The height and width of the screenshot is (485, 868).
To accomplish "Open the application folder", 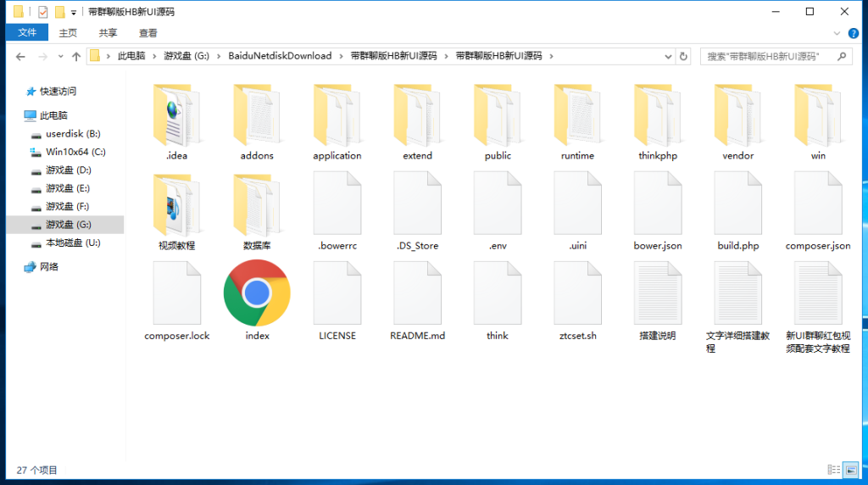I will click(337, 122).
